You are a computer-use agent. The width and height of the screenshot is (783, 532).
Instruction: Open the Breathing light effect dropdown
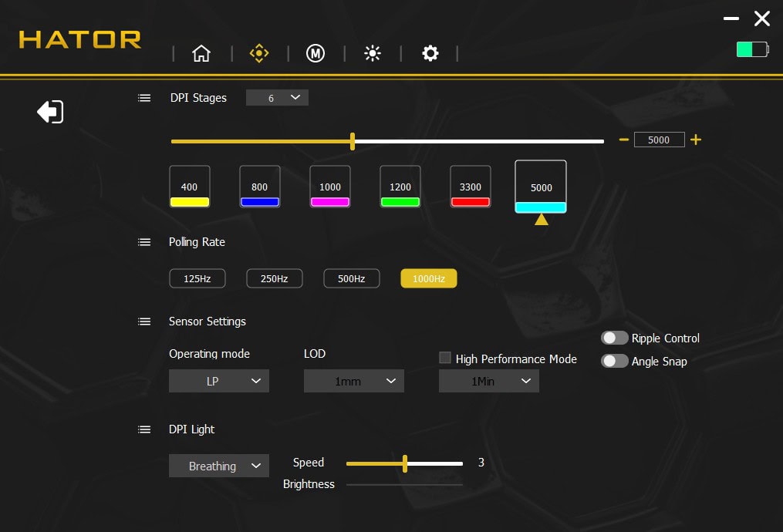pos(219,466)
